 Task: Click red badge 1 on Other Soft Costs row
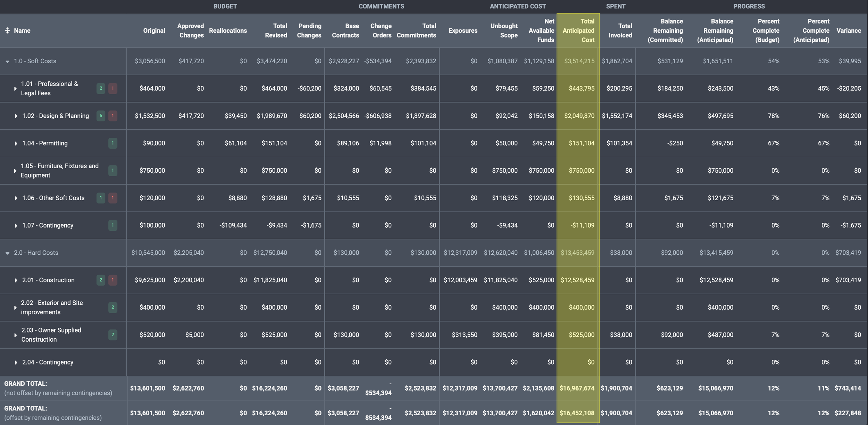tap(112, 198)
